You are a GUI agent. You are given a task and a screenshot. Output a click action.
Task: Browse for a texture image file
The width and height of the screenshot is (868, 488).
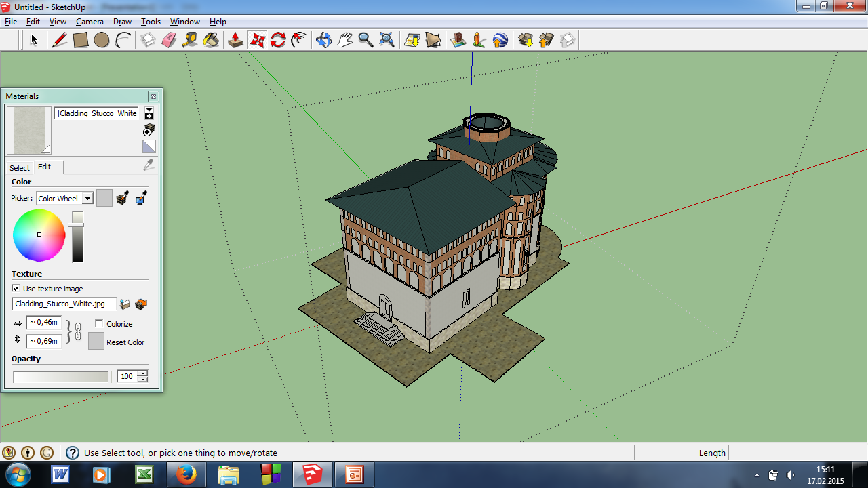tap(125, 304)
